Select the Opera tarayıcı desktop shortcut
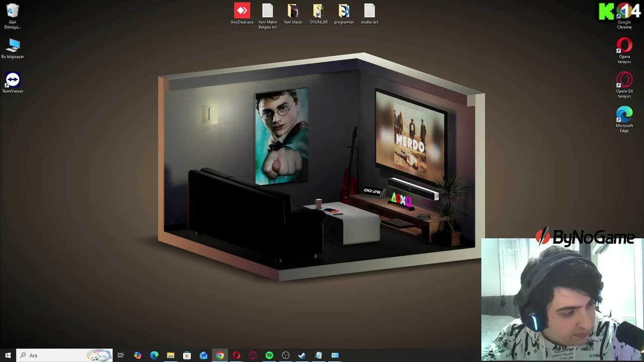The width and height of the screenshot is (644, 362). tap(624, 51)
